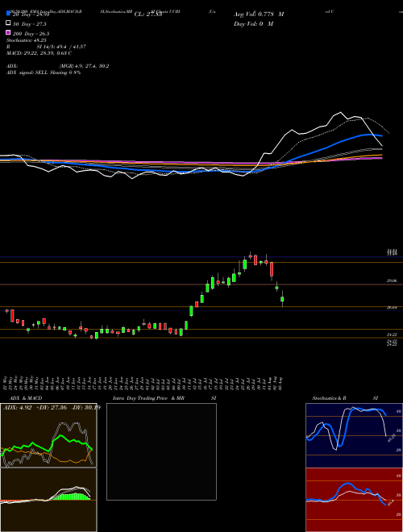Click the empty Intra Day Trading Price chart box
This screenshot has height=532, width=403.
click(161, 451)
